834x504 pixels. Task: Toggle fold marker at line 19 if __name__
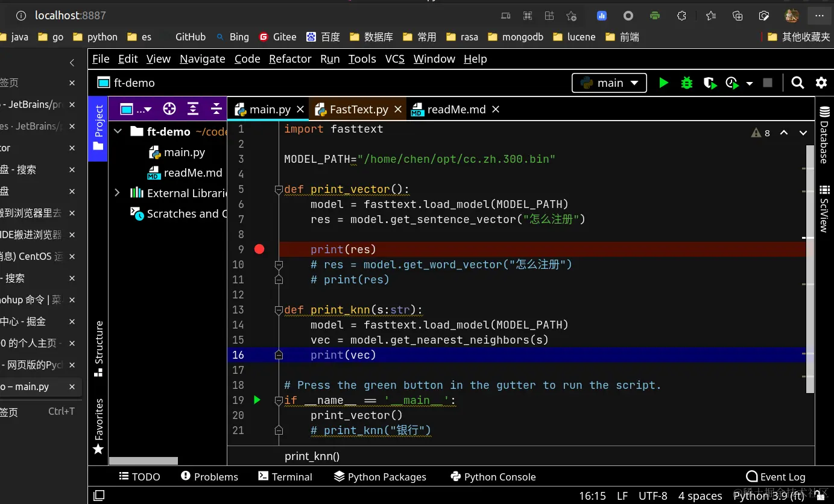279,401
